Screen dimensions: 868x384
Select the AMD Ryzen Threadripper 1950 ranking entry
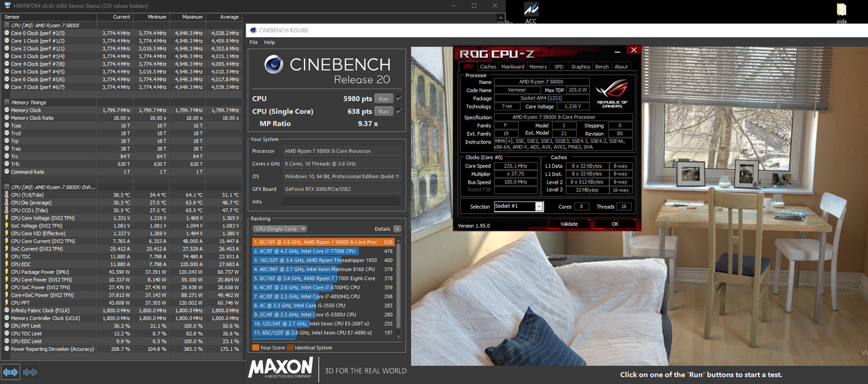tap(323, 260)
